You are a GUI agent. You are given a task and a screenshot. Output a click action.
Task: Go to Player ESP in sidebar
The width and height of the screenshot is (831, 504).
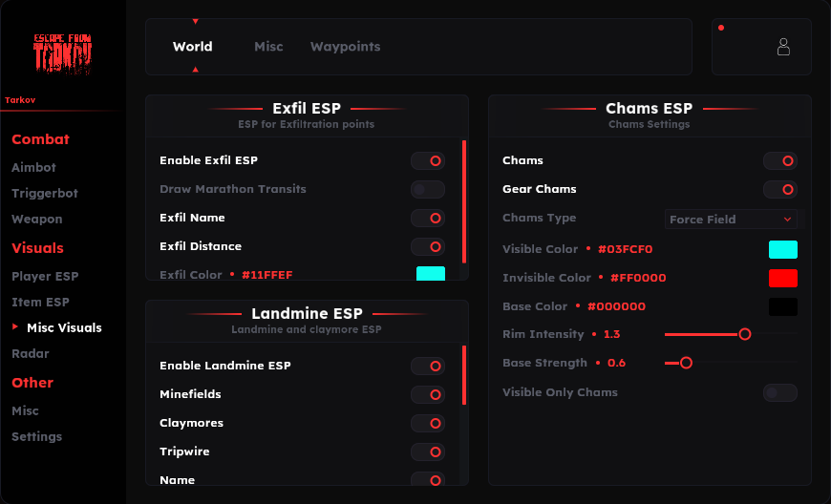pyautogui.click(x=45, y=277)
